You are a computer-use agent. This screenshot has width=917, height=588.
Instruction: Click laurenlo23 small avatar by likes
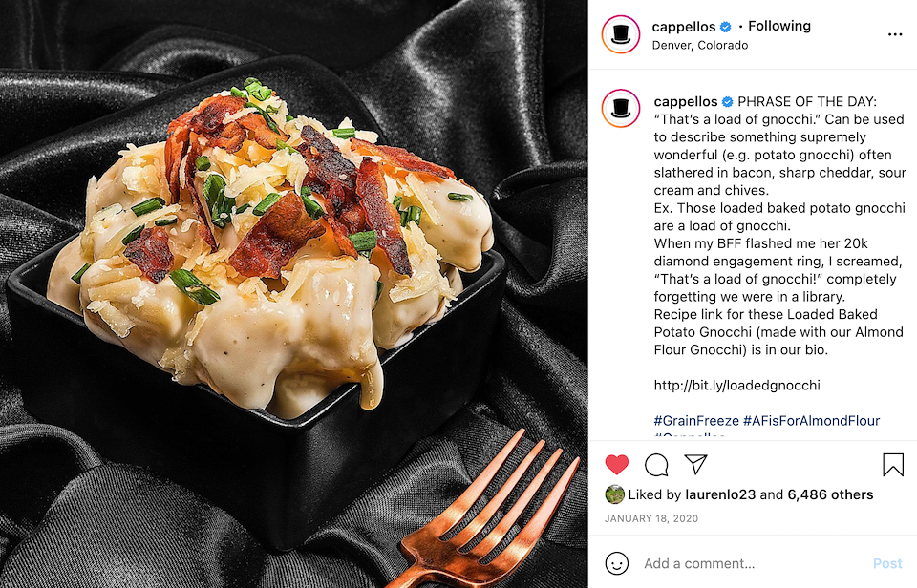(614, 494)
